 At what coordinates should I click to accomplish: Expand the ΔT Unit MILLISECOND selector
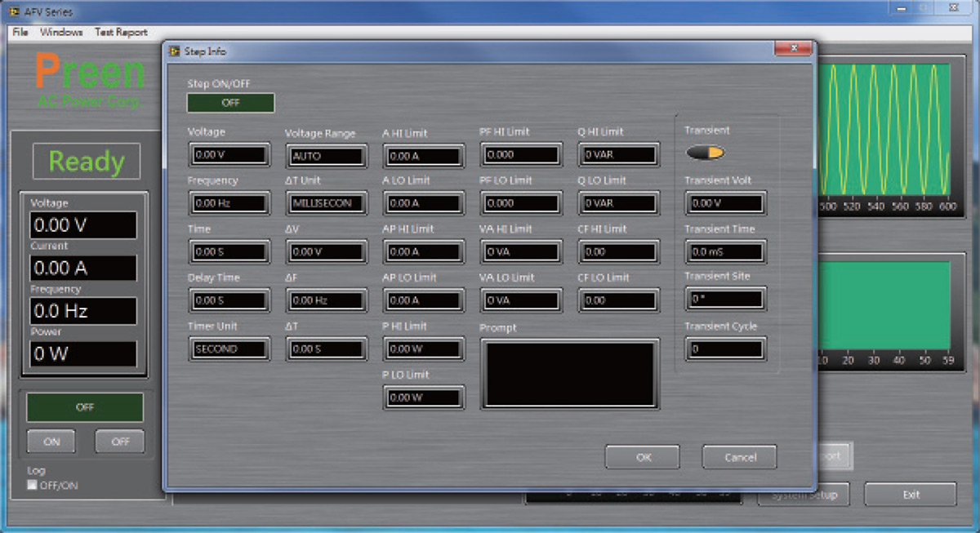point(326,203)
